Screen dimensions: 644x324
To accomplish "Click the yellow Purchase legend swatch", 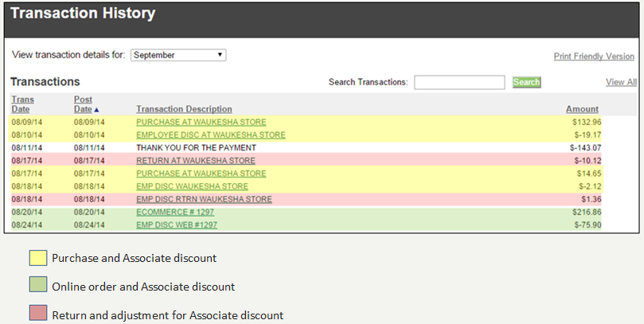I will point(38,258).
